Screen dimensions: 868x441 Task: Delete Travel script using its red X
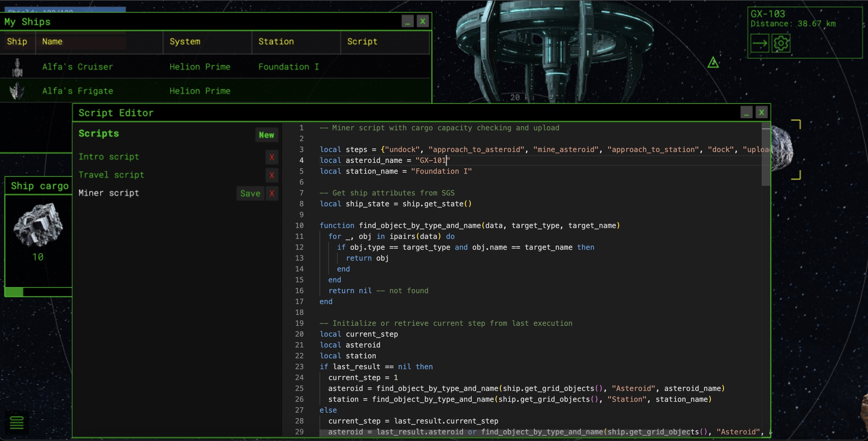pyautogui.click(x=272, y=175)
